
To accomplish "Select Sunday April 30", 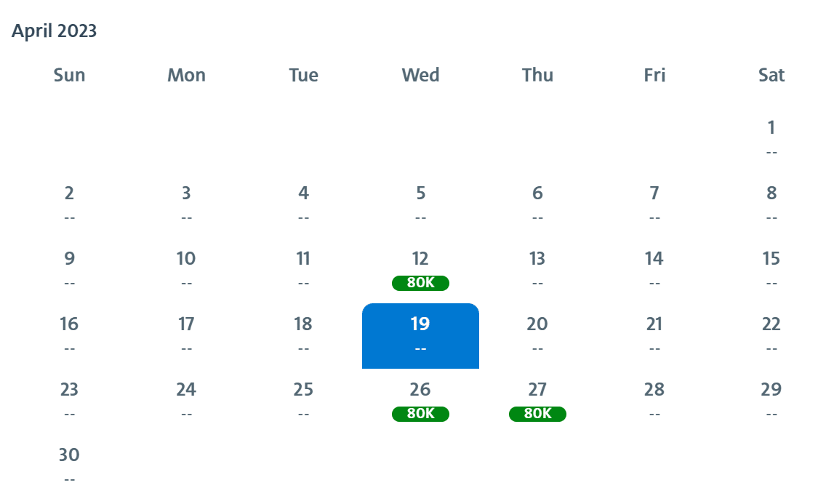I will click(x=69, y=465).
